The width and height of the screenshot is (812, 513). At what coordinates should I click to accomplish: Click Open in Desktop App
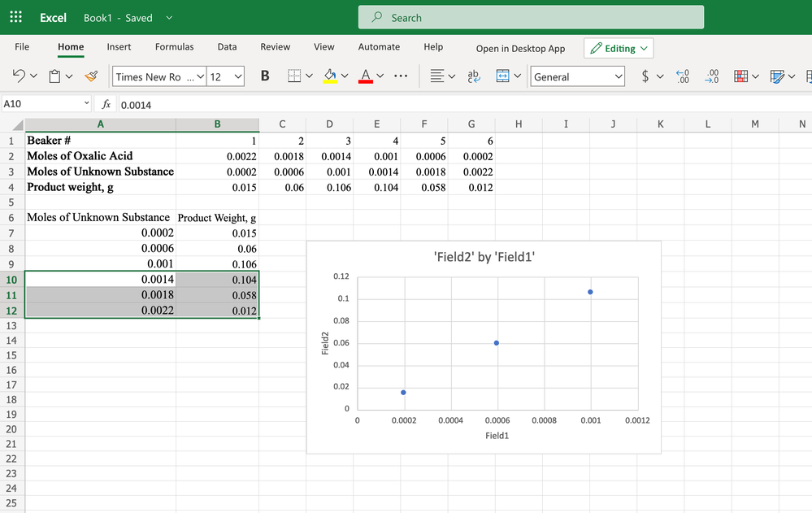pos(520,48)
